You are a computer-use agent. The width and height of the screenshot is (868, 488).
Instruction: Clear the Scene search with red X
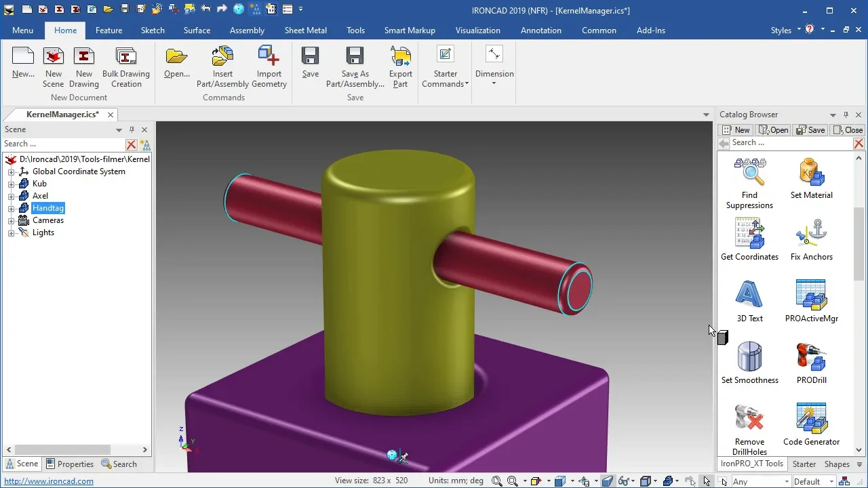pyautogui.click(x=132, y=144)
